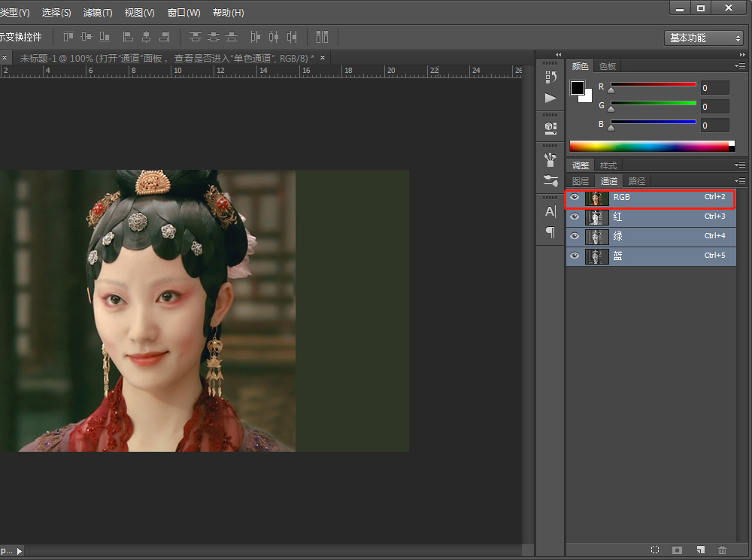Close the 未标题-1 document tab
The image size is (752, 560).
tap(323, 58)
